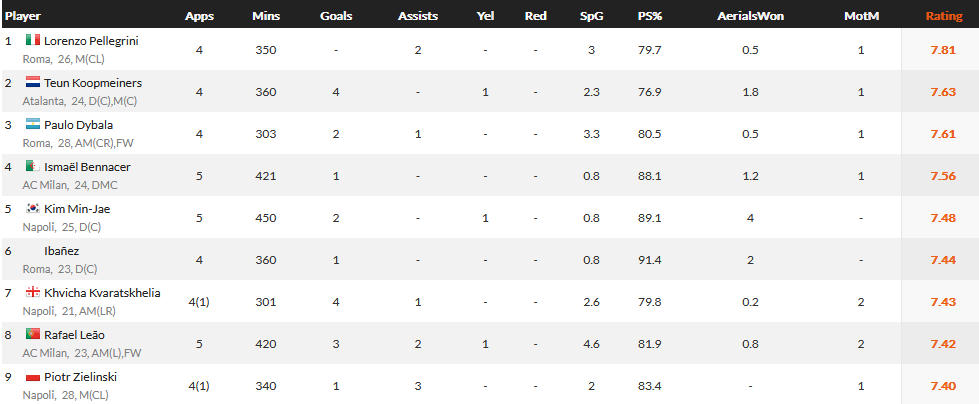Sort by the Assists column header
The image size is (979, 404).
click(x=418, y=16)
